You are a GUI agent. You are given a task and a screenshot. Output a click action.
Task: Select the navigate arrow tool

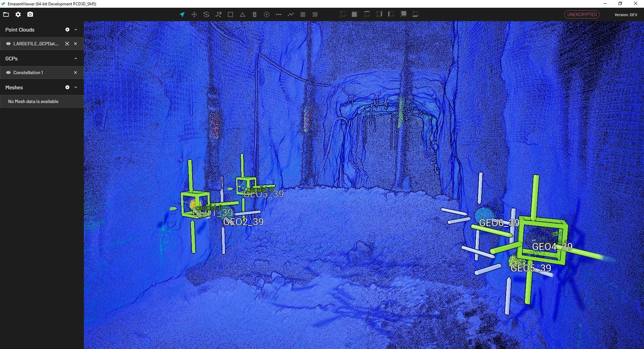[x=182, y=14]
